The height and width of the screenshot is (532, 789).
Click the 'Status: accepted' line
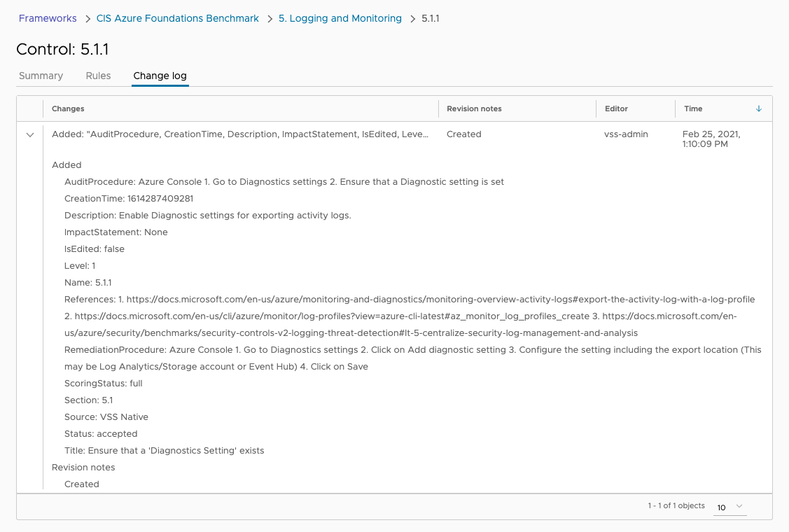(x=101, y=434)
